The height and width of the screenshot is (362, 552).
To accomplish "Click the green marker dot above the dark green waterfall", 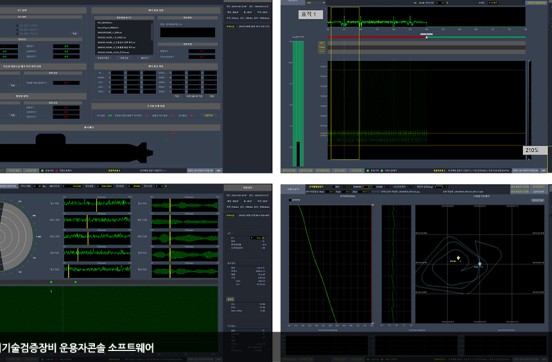I will (x=51, y=282).
